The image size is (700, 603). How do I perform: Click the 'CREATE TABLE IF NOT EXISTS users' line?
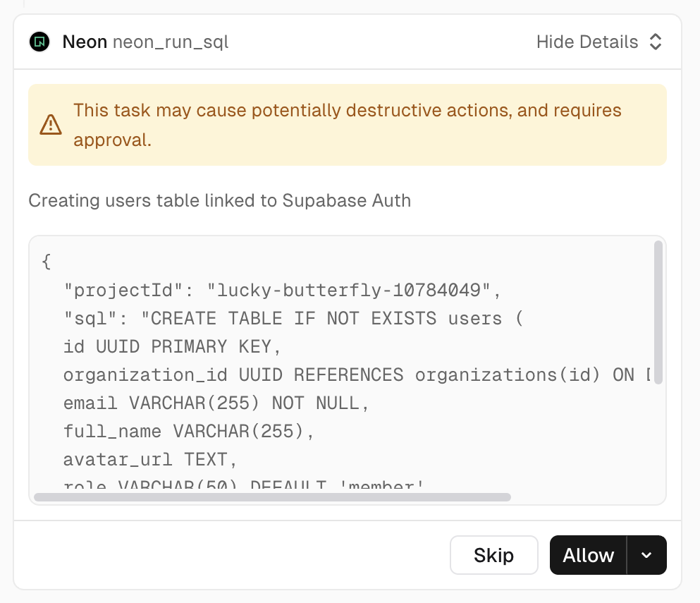[293, 319]
